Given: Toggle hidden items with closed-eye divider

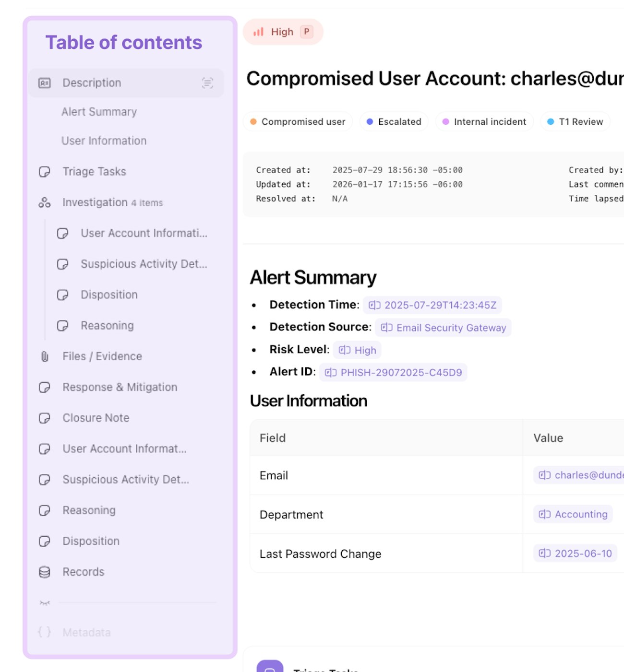Looking at the screenshot, I should click(x=45, y=602).
